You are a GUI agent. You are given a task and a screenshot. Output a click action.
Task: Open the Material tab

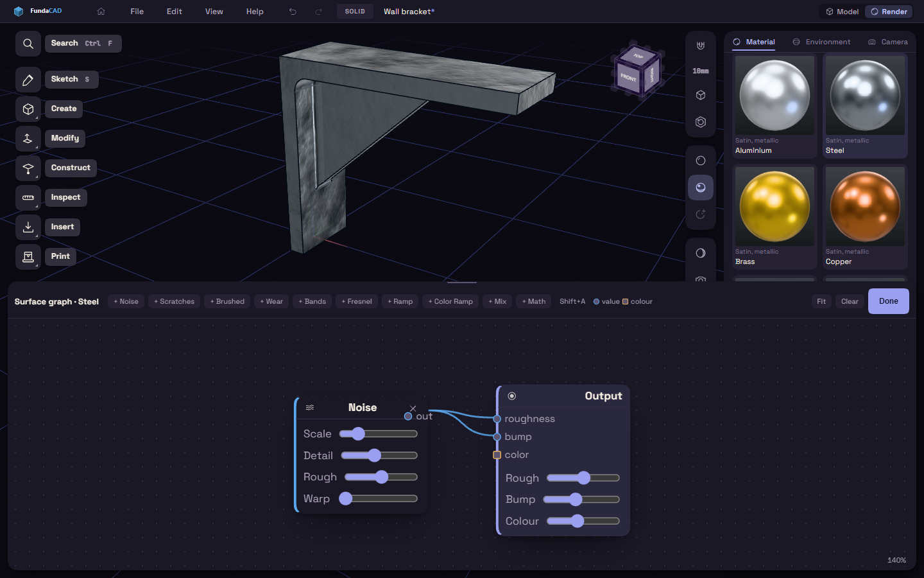754,42
